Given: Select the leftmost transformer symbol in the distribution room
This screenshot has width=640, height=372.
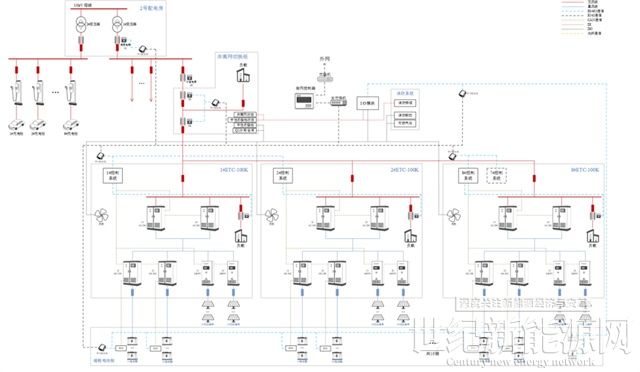Looking at the screenshot, I should click(81, 25).
